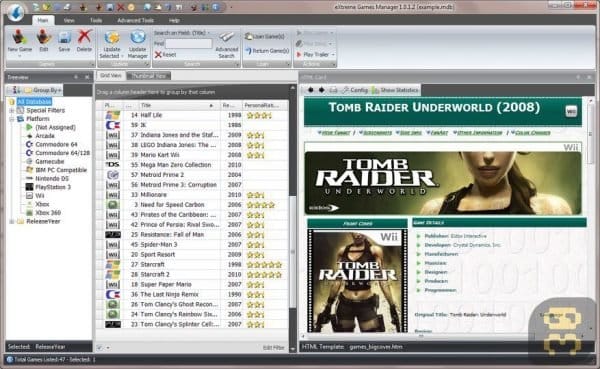The height and width of the screenshot is (369, 600).
Task: Click the red X icon in quick access toolbar
Action: (121, 7)
